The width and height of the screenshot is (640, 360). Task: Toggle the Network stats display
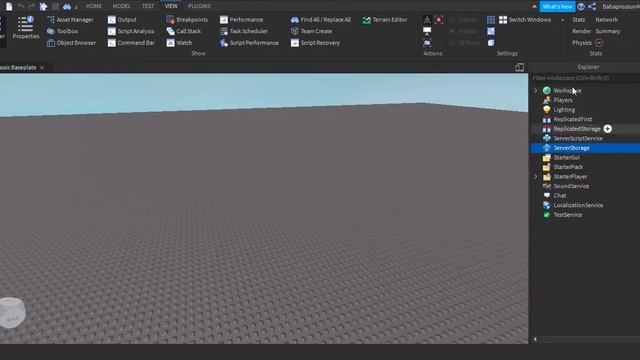point(607,20)
